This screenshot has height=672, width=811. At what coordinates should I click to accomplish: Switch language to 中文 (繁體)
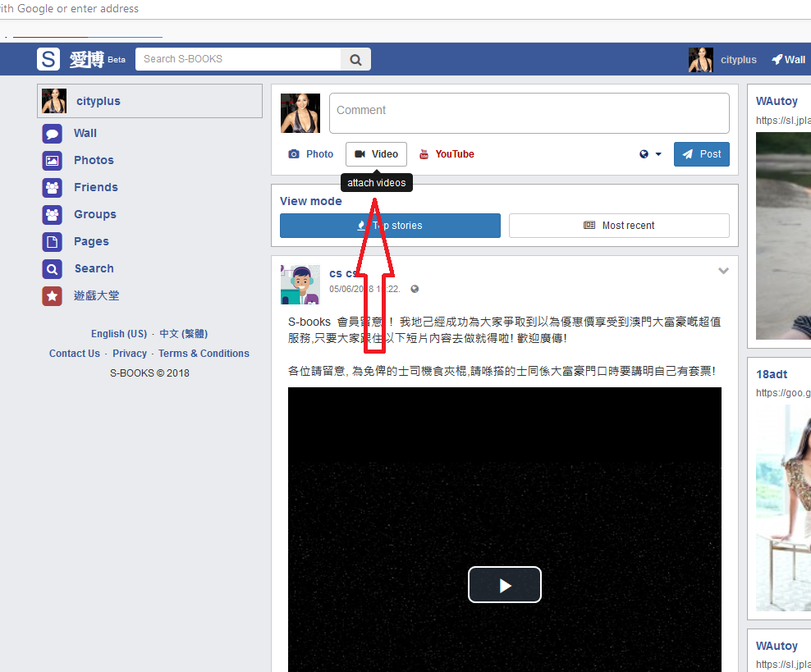tap(183, 334)
